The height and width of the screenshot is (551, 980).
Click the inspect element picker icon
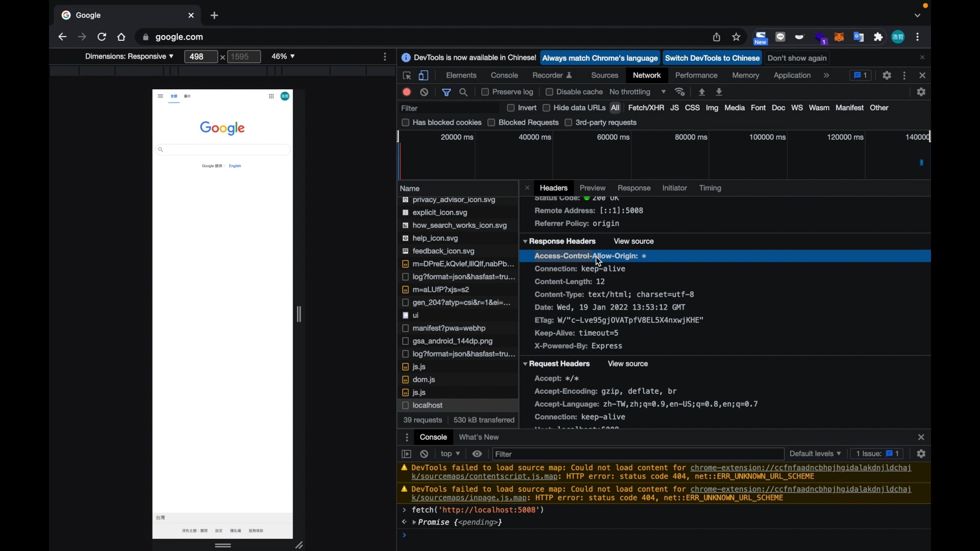coord(407,76)
